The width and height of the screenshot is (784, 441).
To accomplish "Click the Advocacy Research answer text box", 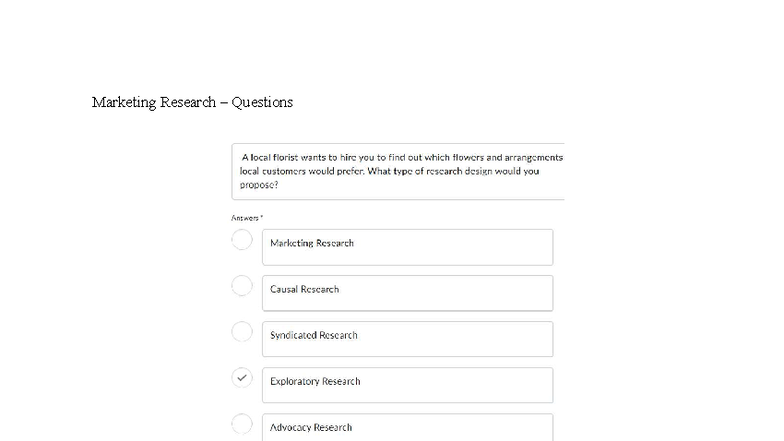I will (407, 427).
